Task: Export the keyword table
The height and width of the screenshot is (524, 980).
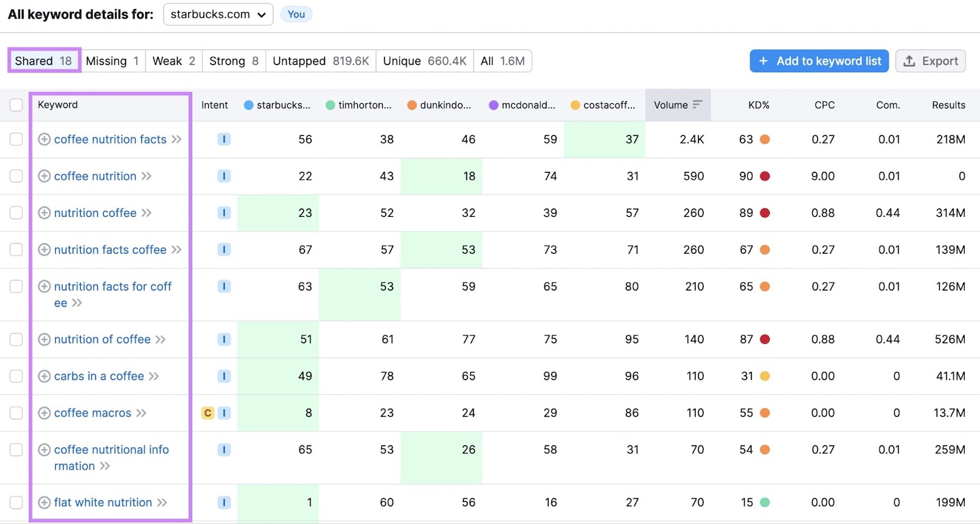Action: (930, 61)
